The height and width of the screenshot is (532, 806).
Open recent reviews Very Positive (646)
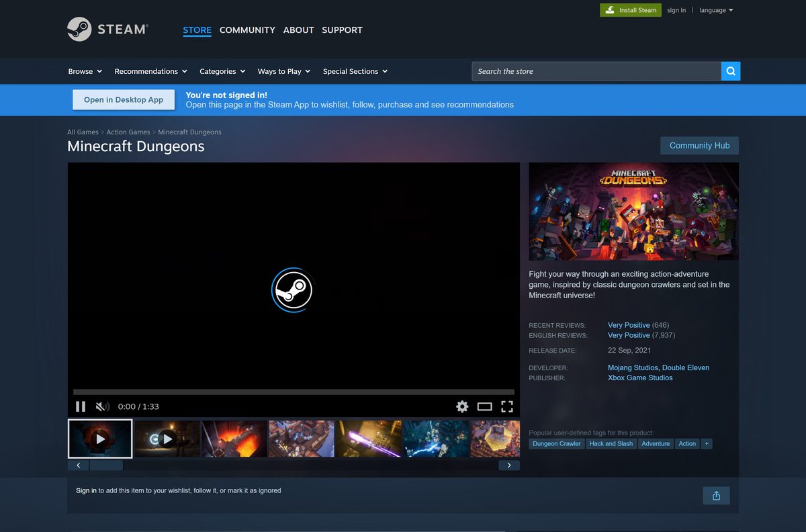[x=638, y=325]
